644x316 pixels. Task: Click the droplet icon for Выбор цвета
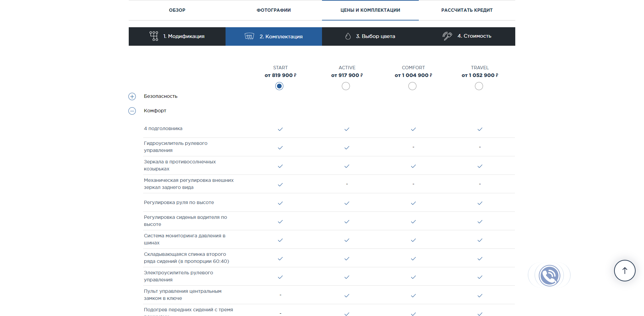click(x=348, y=36)
